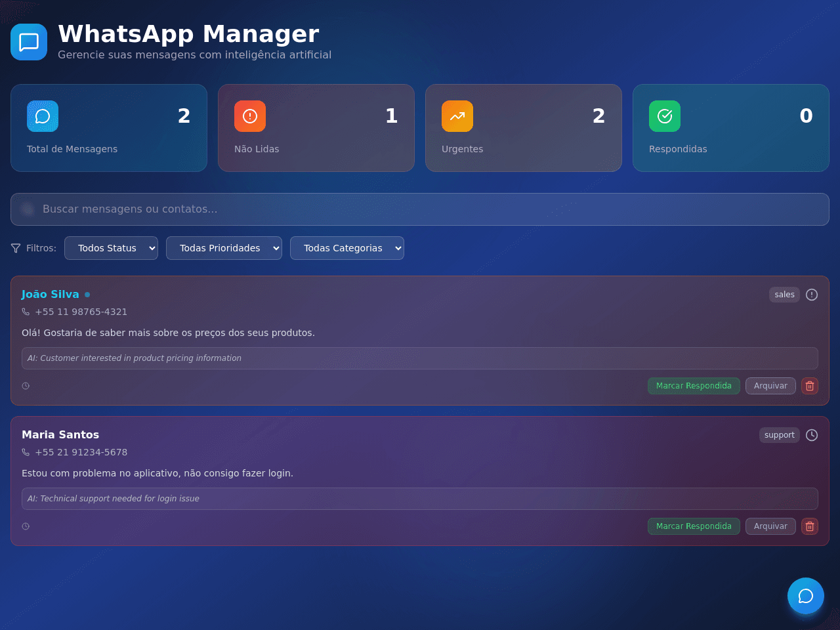
Task: Click the Urgentes trending arrow icon
Action: [457, 116]
